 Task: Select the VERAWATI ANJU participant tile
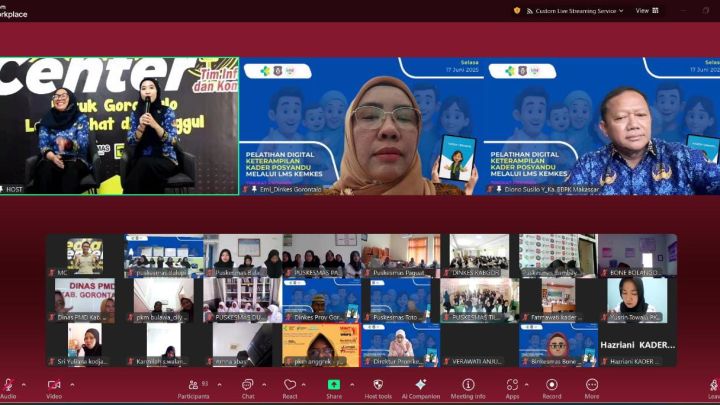point(479,344)
